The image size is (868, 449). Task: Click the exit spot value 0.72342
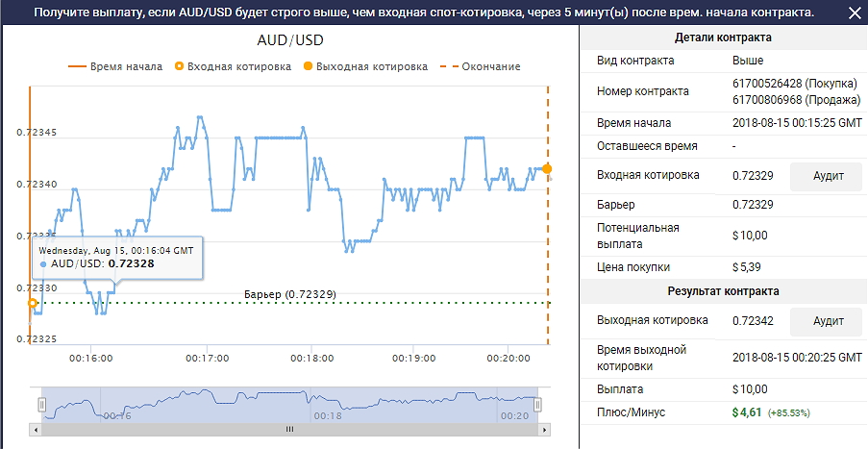click(x=753, y=321)
